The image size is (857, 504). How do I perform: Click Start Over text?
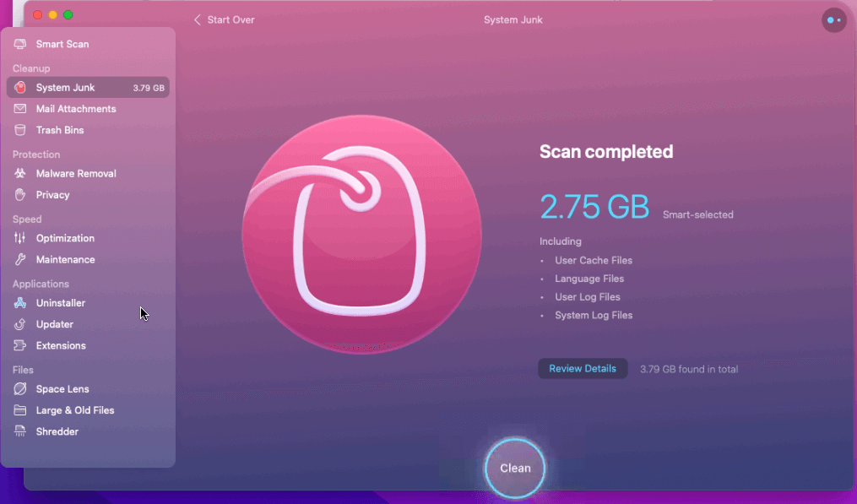pos(231,19)
